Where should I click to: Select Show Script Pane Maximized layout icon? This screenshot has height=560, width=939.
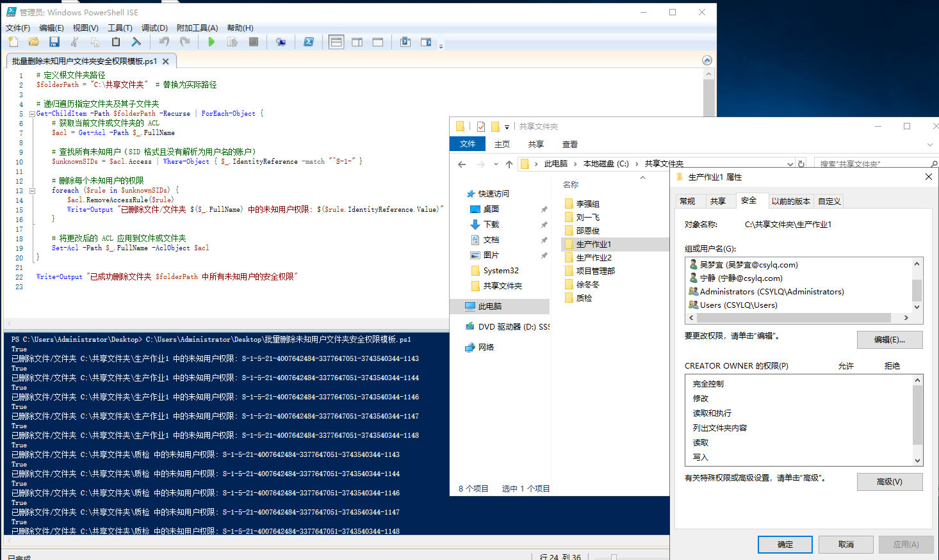click(378, 42)
